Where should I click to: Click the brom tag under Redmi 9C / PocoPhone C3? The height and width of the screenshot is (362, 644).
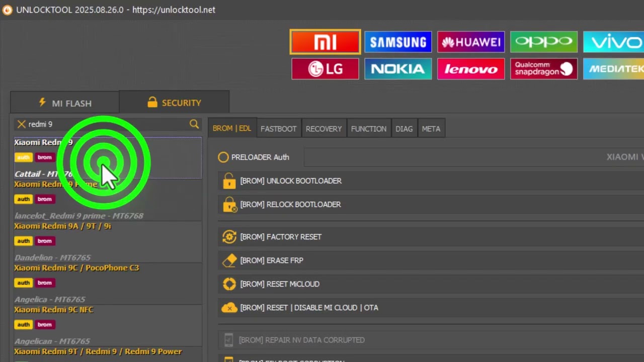45,283
